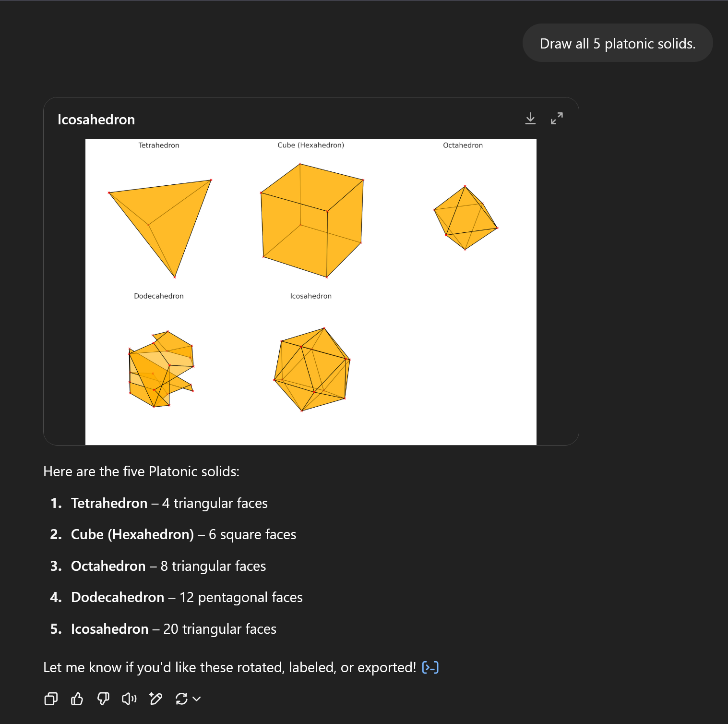Click the Dodecahedron drawing
Image resolution: width=728 pixels, height=724 pixels.
click(x=160, y=370)
